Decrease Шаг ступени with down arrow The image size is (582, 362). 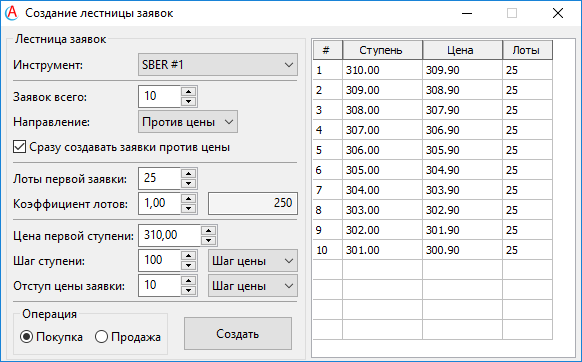[189, 265]
